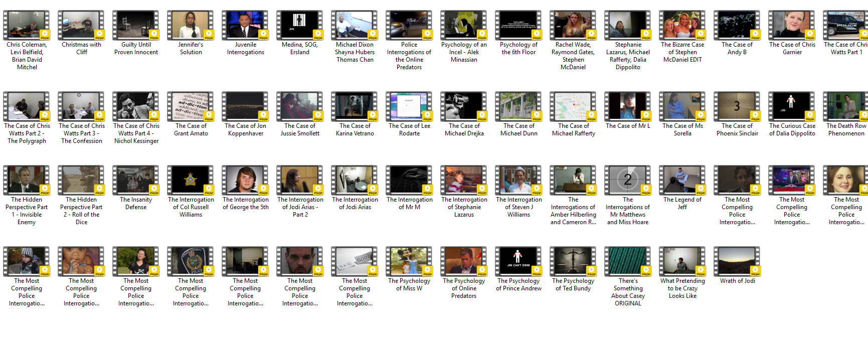Image resolution: width=868 pixels, height=337 pixels.
Task: Click The Case of Ms Sorella video
Action: click(x=682, y=106)
